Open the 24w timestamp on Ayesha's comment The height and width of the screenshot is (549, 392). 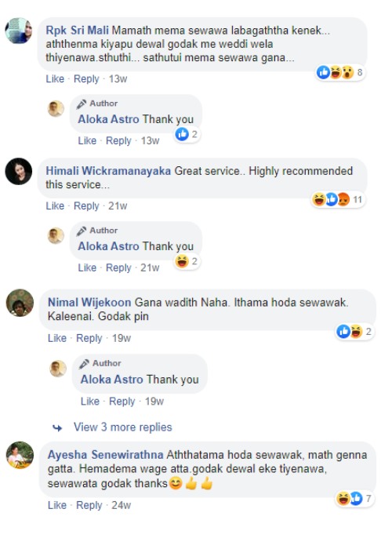(121, 505)
